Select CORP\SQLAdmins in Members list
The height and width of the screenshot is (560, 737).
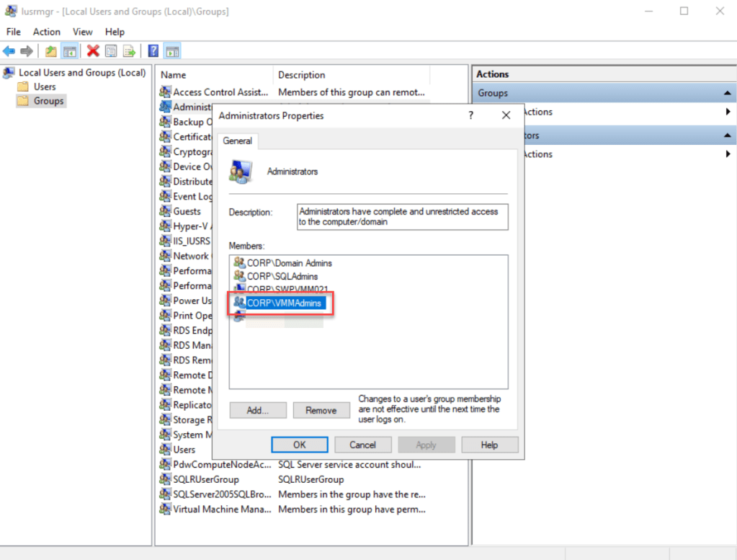[282, 276]
